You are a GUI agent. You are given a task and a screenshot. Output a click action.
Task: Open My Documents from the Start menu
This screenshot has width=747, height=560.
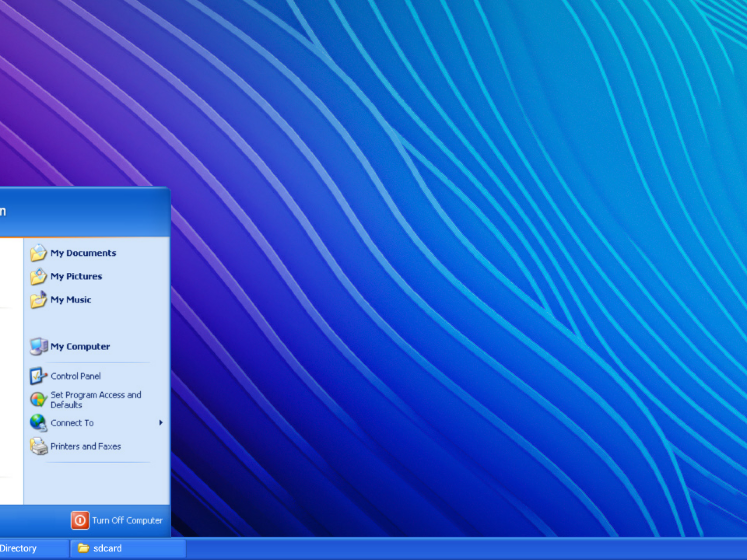point(83,253)
